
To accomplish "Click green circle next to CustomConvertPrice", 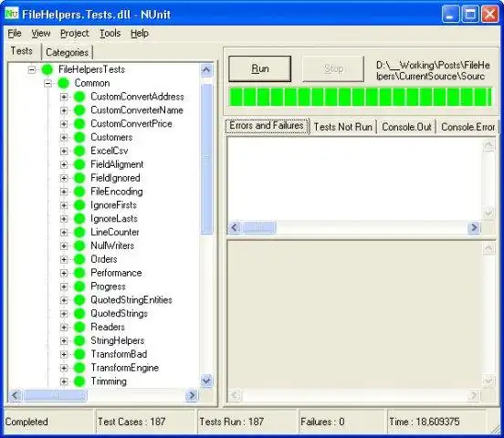I will (79, 124).
